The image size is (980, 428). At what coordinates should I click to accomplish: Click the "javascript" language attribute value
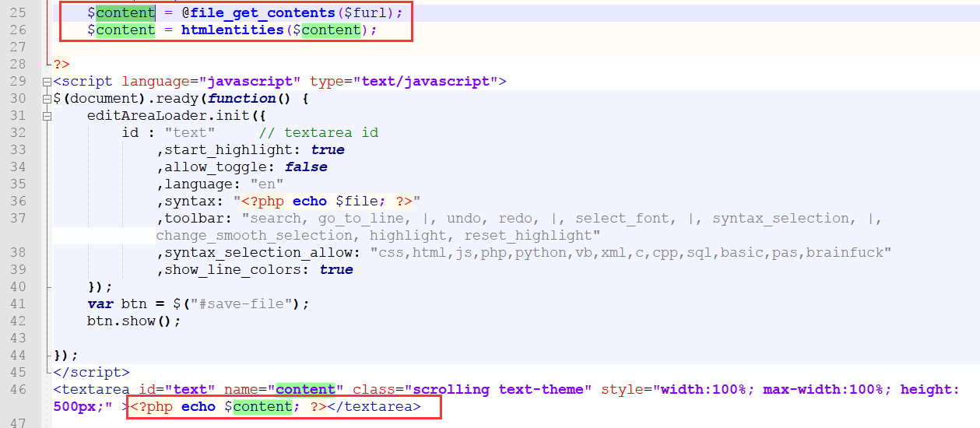tap(250, 82)
